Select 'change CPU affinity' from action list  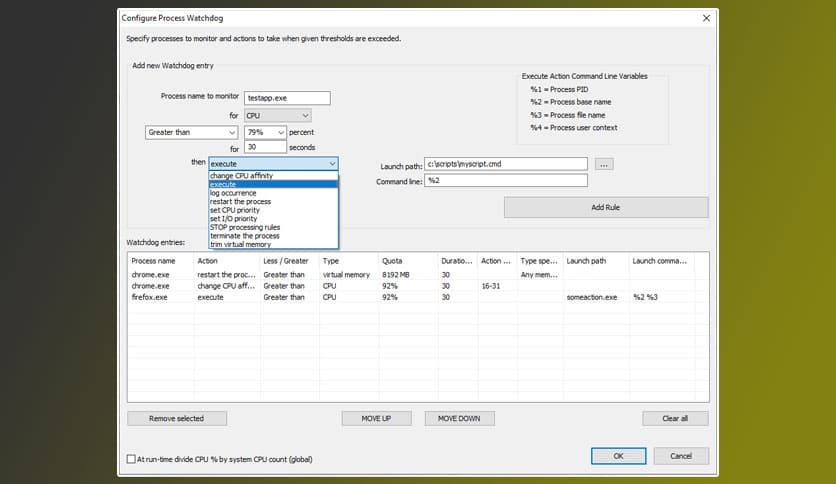click(273, 175)
